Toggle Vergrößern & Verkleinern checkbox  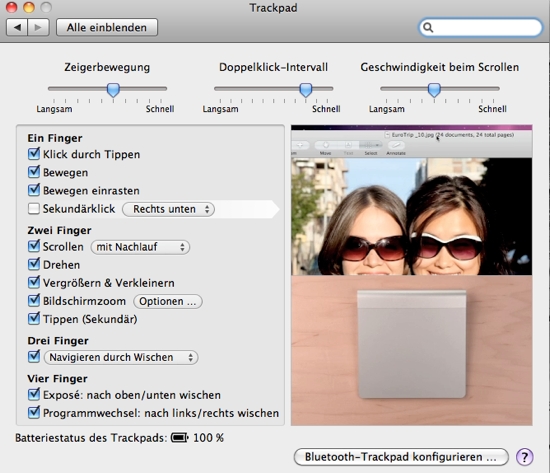point(34,282)
